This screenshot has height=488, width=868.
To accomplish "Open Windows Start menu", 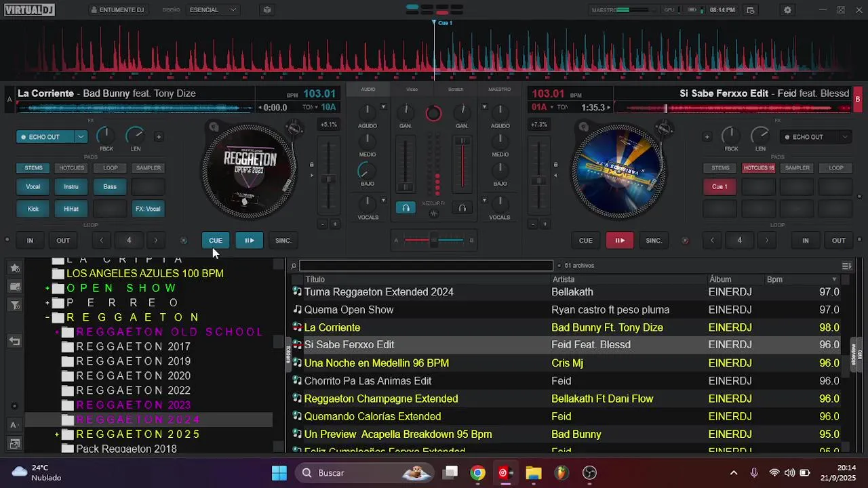I will [279, 473].
